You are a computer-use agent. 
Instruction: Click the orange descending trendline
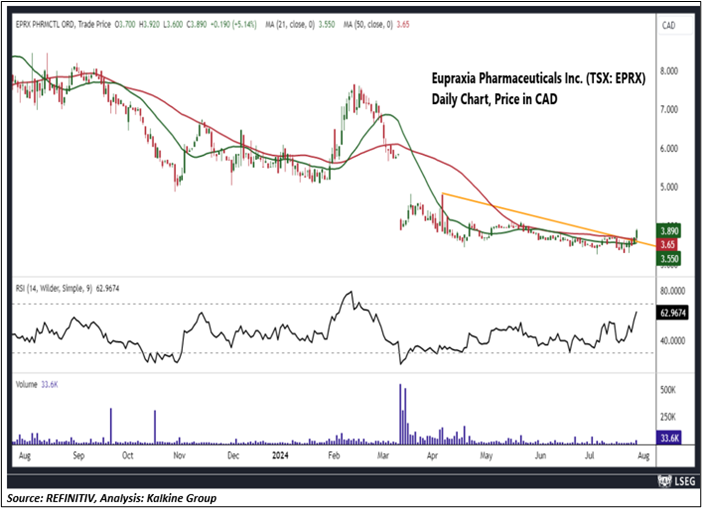(549, 221)
